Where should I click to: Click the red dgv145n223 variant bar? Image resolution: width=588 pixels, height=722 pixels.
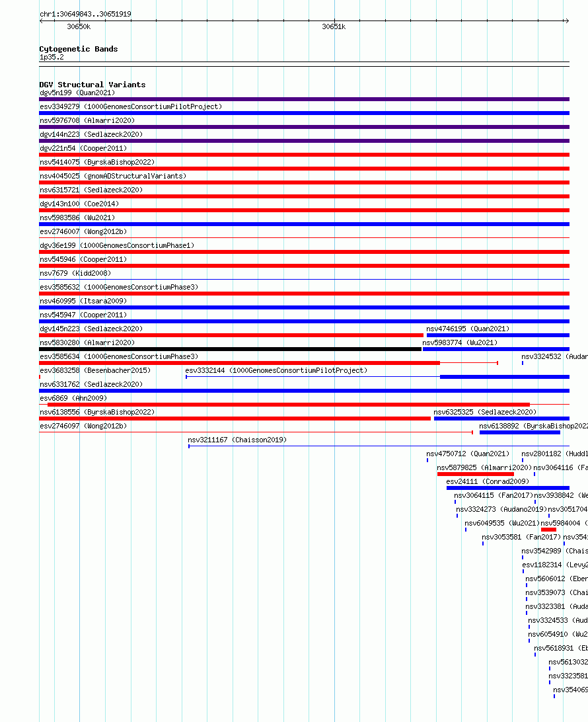point(231,335)
